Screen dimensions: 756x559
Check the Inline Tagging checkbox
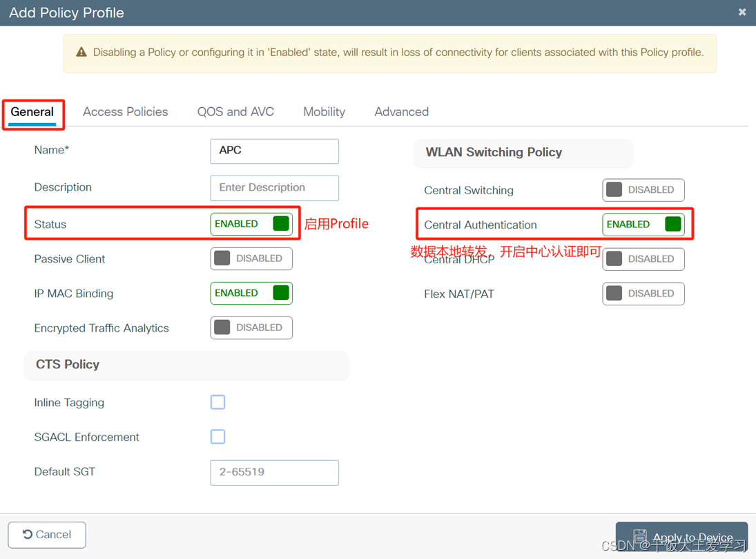click(217, 402)
